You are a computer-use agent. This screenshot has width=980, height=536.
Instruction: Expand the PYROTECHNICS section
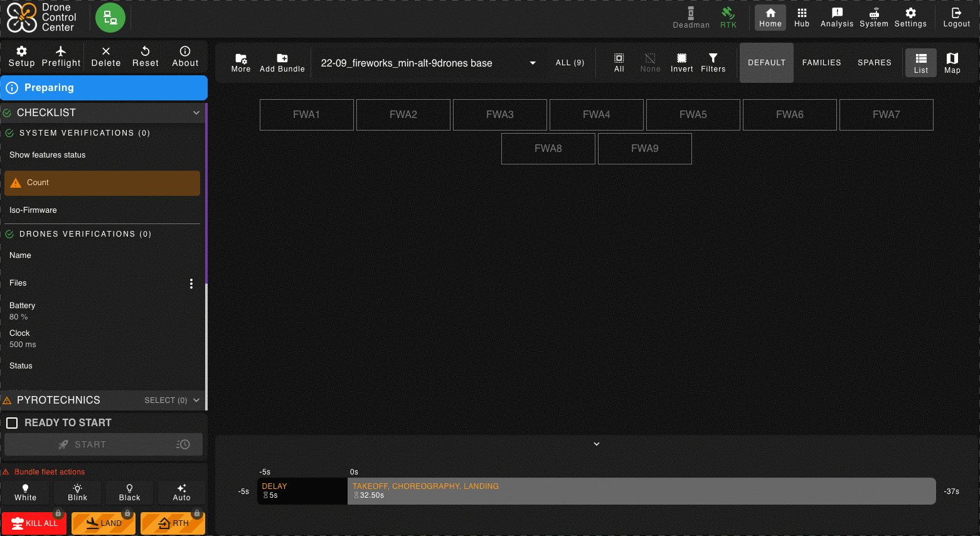[196, 400]
